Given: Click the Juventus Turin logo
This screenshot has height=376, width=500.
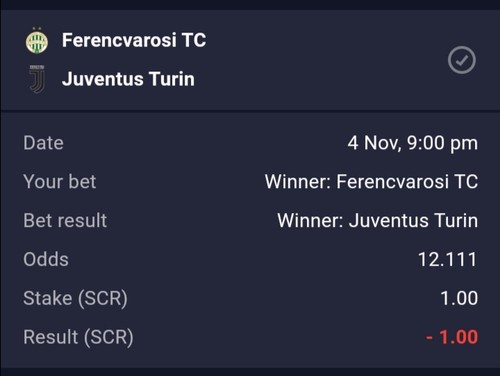Looking at the screenshot, I should click(37, 79).
